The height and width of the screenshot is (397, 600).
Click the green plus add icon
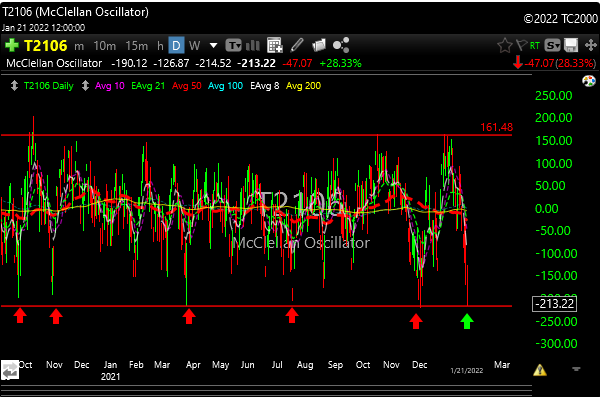11,45
